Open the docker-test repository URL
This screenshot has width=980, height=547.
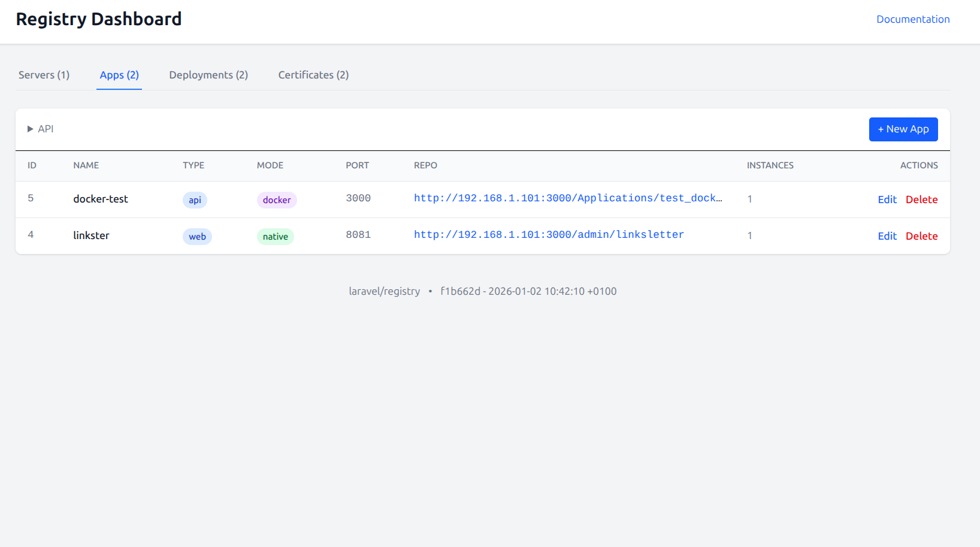coord(567,198)
